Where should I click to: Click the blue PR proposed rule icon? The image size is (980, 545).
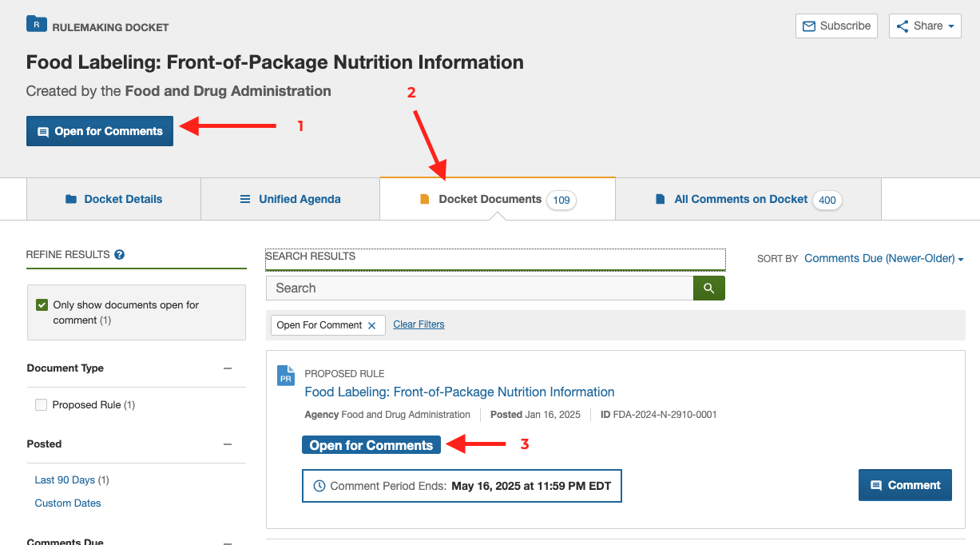click(x=285, y=376)
